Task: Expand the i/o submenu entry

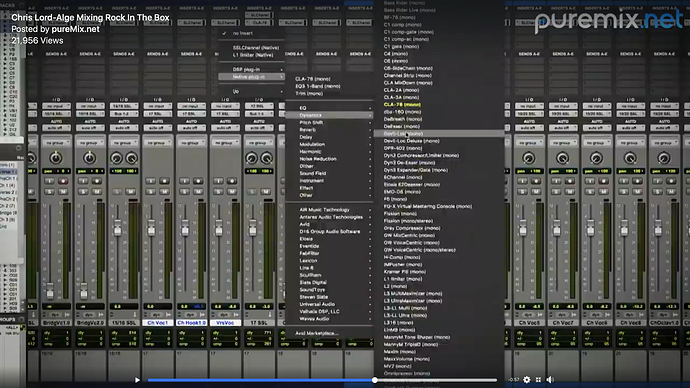Action: [252, 92]
